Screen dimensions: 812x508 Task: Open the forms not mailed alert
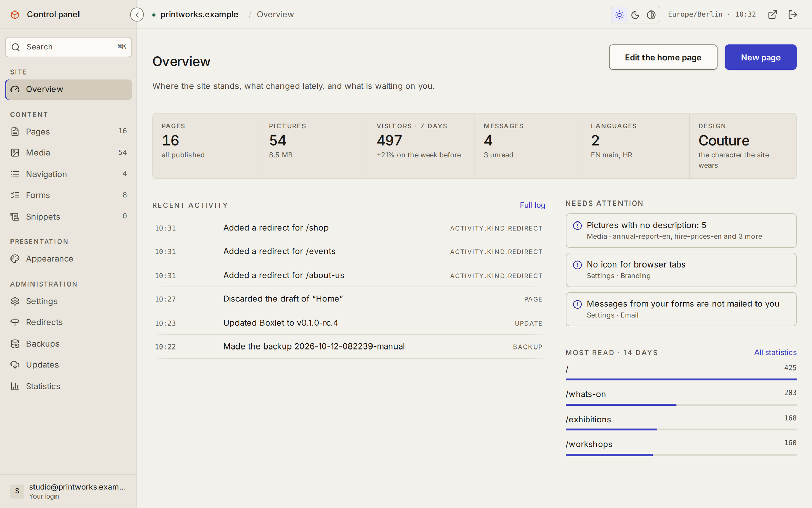(x=681, y=309)
